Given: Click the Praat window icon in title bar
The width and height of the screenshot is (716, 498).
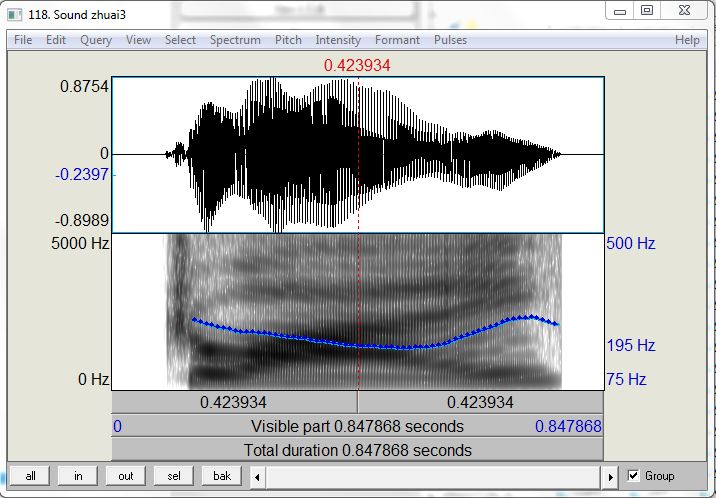Looking at the screenshot, I should 15,15.
